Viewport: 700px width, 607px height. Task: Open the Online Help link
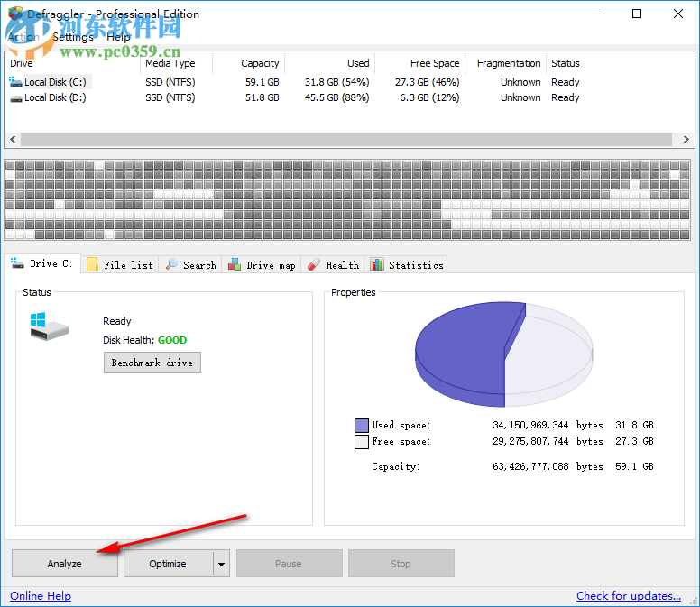41,596
